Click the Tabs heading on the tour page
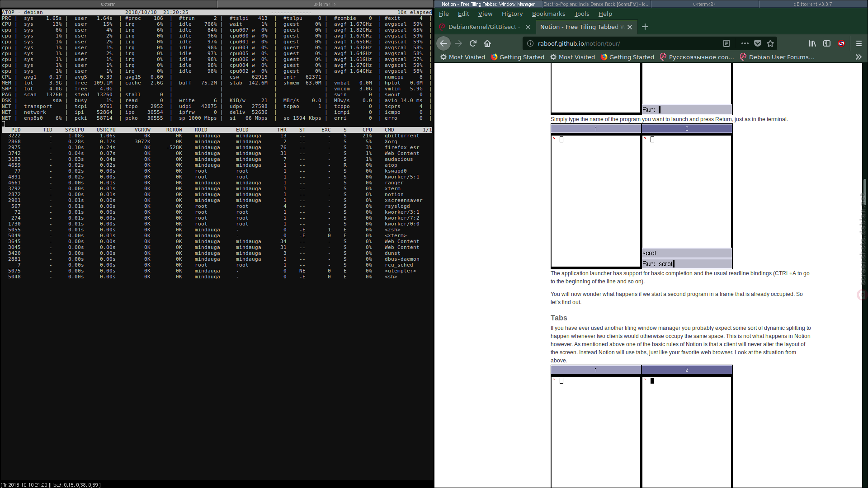 559,318
